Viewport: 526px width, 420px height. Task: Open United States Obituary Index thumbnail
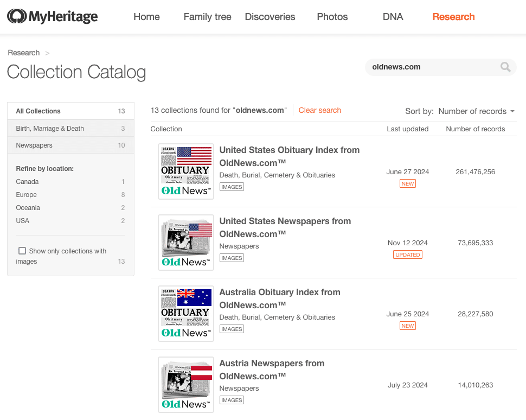click(186, 171)
